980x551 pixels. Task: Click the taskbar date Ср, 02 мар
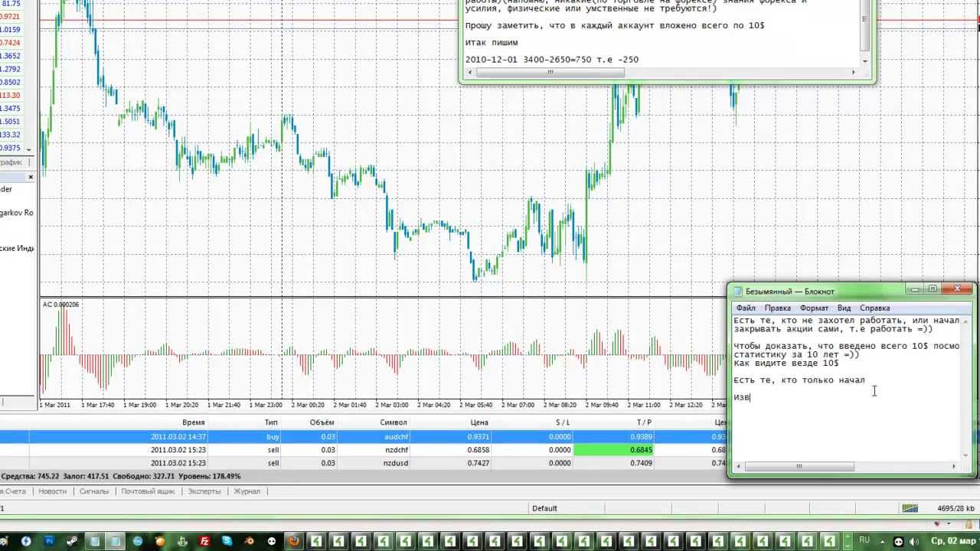click(955, 541)
